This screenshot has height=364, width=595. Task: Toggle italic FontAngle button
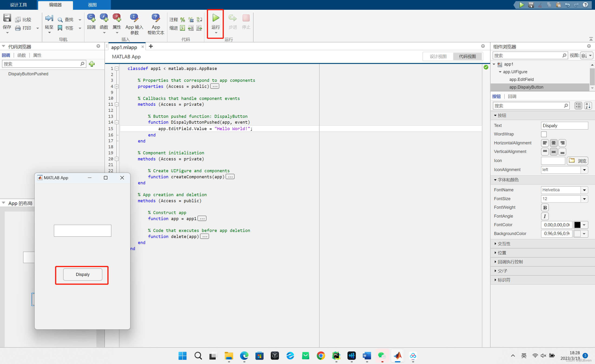[545, 216]
